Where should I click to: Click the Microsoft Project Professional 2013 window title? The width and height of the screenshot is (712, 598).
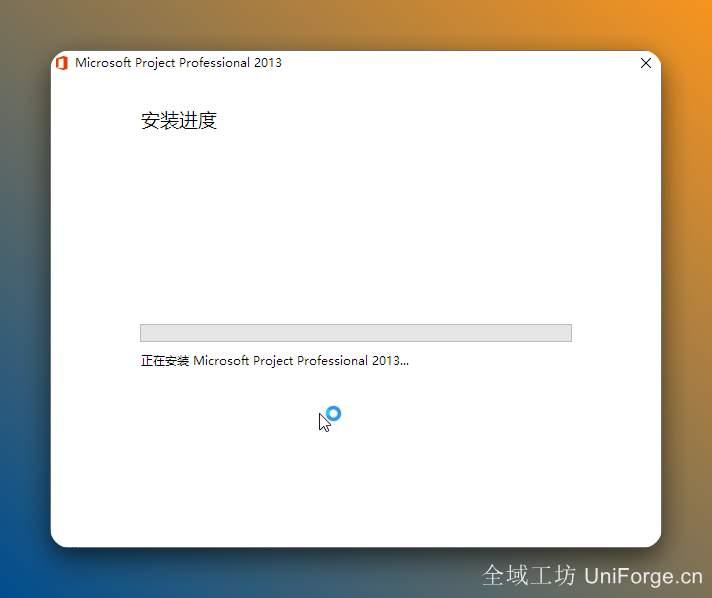pos(178,63)
